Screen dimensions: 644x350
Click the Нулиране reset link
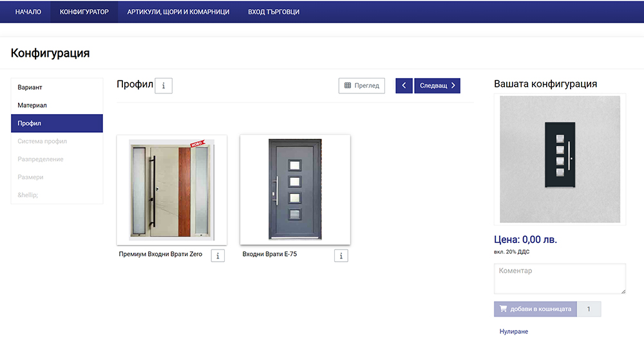point(513,331)
